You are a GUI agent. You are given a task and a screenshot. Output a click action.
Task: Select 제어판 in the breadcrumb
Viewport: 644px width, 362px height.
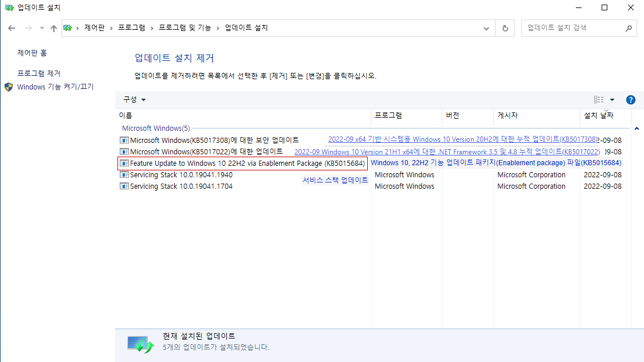(95, 28)
